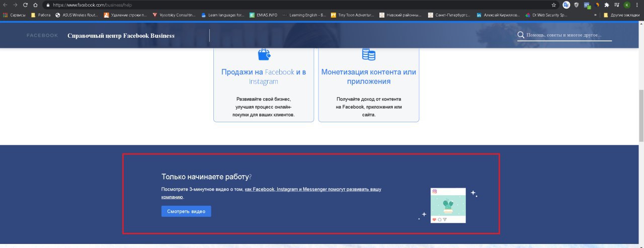Open the Удаление строки bookmark
Image resolution: width=644 pixels, height=248 pixels.
125,15
